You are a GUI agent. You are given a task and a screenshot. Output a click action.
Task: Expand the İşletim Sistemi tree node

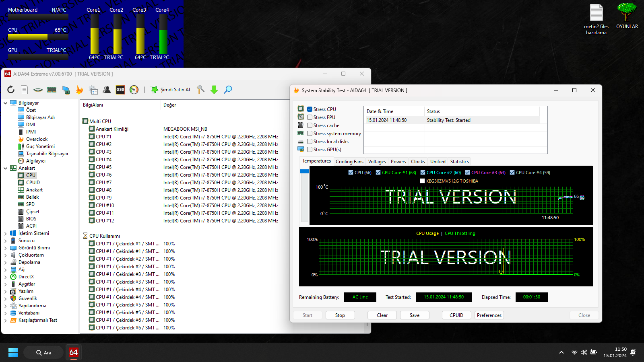click(6, 233)
